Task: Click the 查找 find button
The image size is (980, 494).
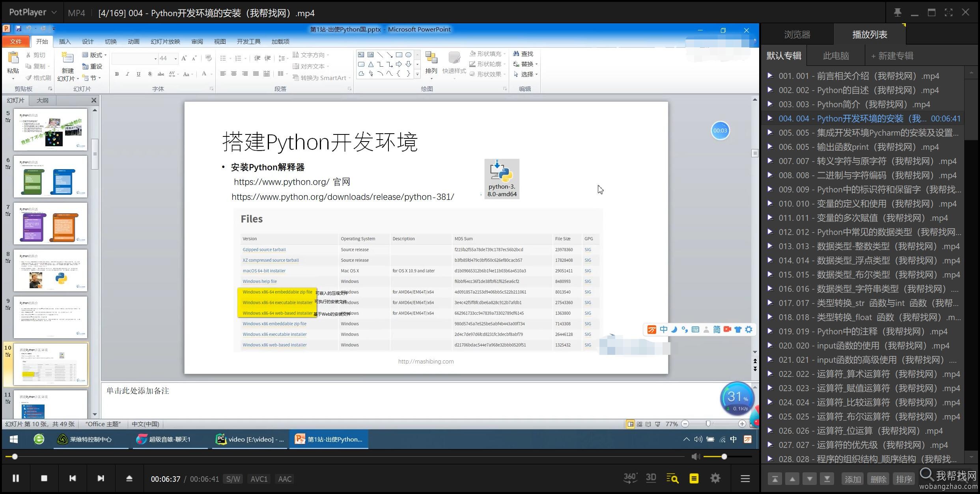Action: click(523, 54)
